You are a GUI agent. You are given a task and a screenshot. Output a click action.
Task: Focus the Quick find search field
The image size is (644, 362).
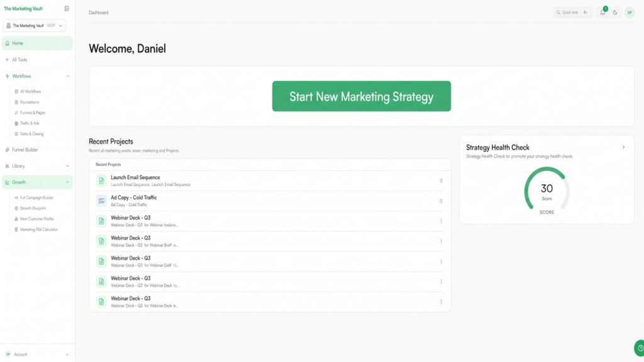[x=573, y=13]
